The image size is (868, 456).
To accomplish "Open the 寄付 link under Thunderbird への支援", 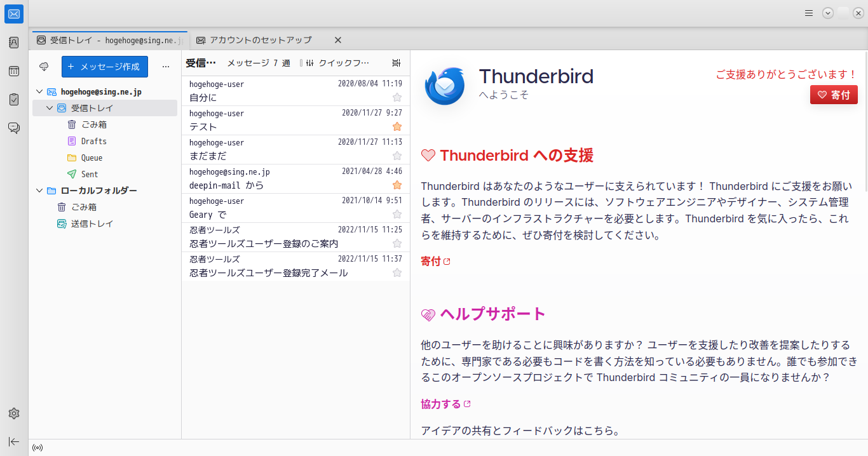I will tap(435, 262).
